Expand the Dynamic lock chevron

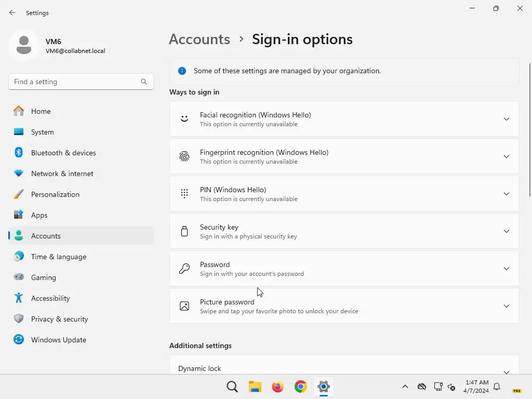[x=506, y=371]
